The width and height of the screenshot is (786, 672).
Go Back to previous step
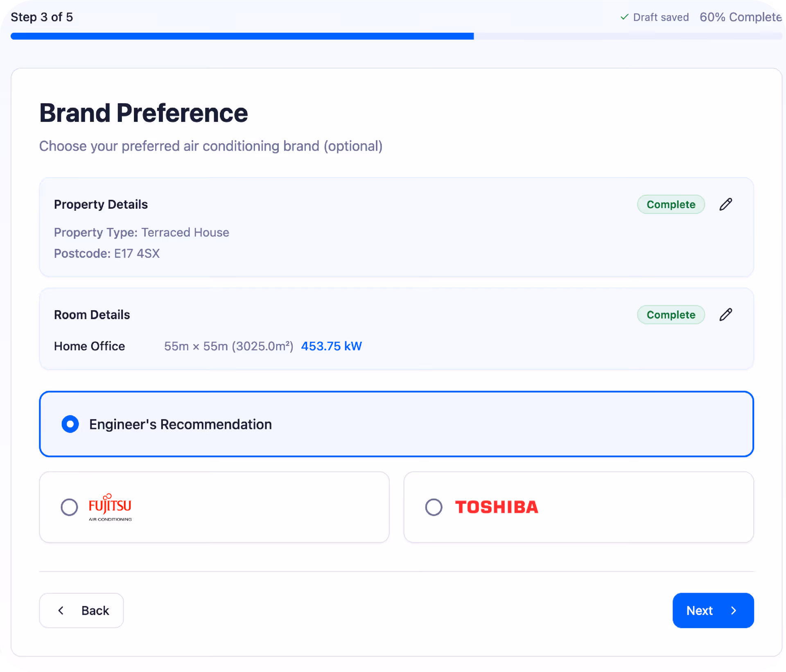click(x=81, y=610)
